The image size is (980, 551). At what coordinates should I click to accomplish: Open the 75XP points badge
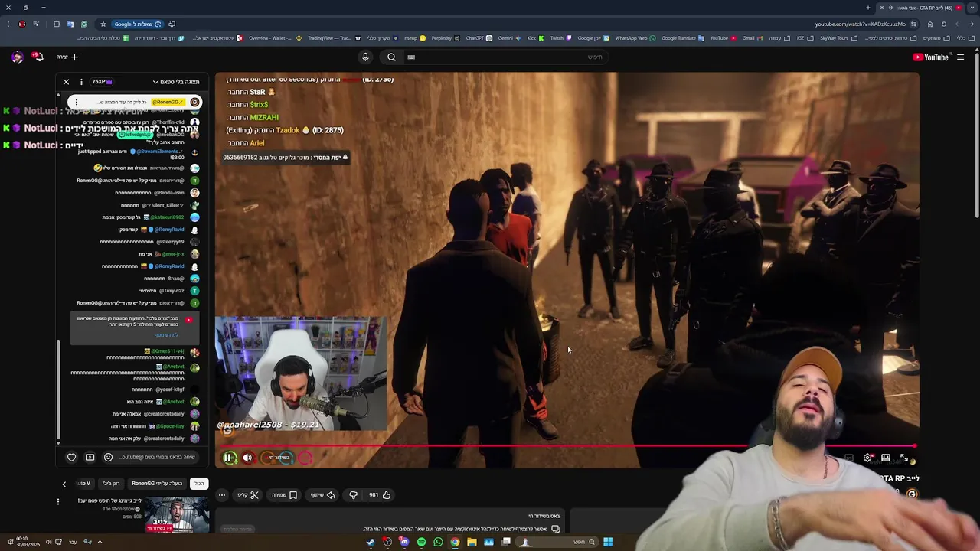click(x=102, y=82)
